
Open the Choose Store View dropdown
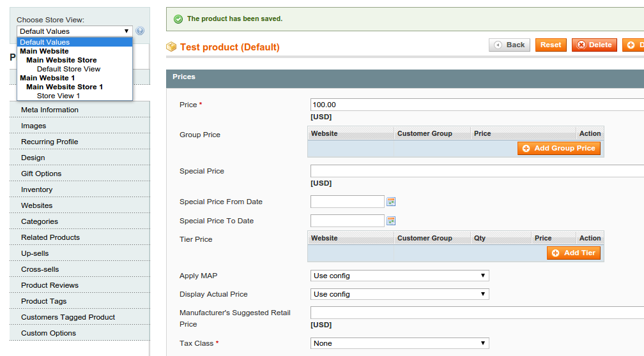75,31
